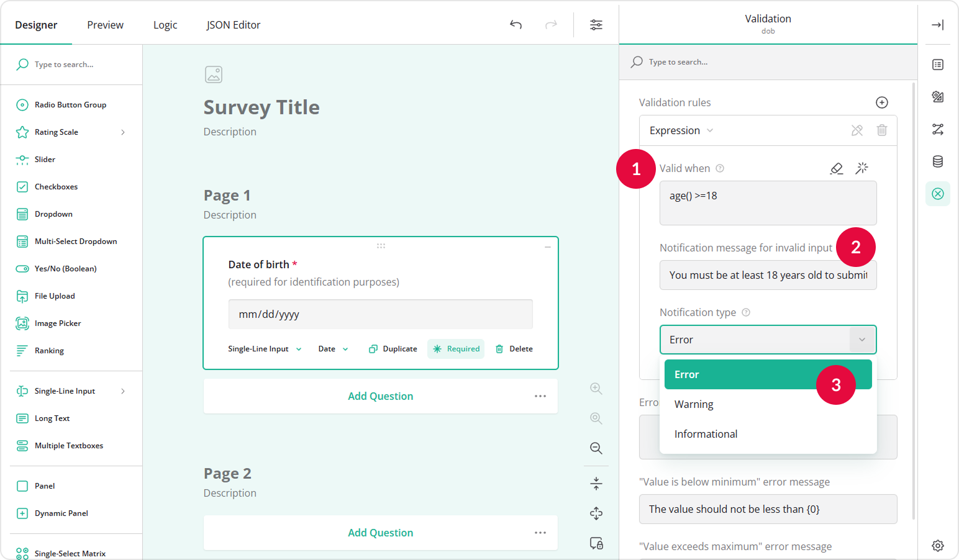Viewport: 959px width, 560px height.
Task: Duplicate the Date of birth question
Action: pos(393,348)
